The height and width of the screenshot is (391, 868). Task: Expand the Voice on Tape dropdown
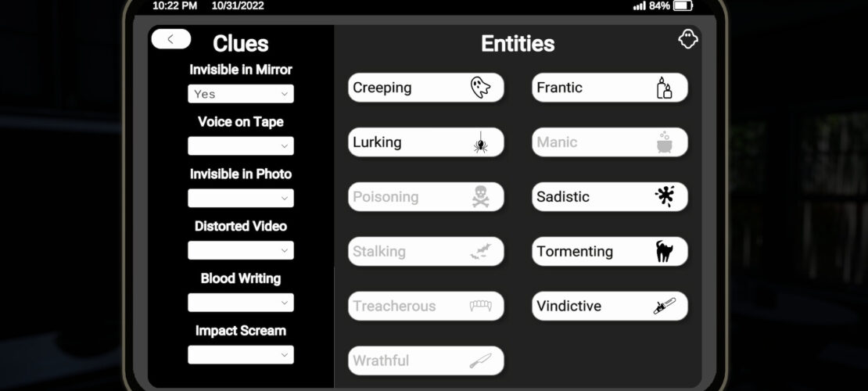point(241,146)
